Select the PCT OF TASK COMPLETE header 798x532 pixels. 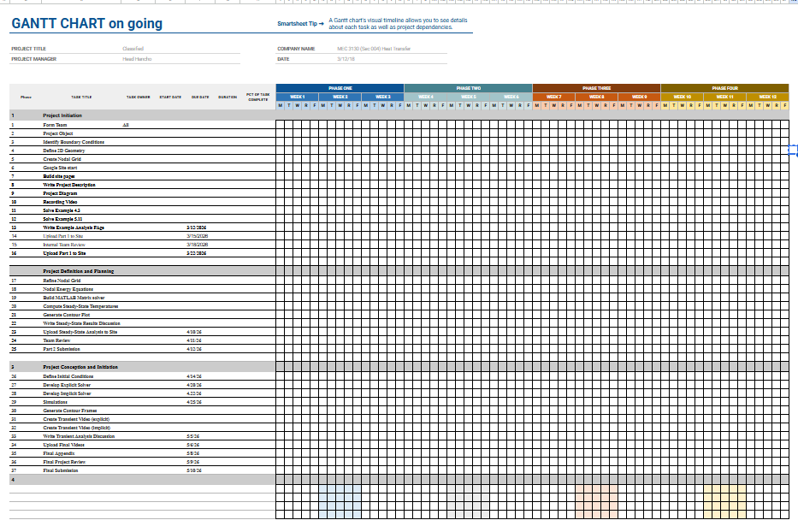tap(258, 98)
